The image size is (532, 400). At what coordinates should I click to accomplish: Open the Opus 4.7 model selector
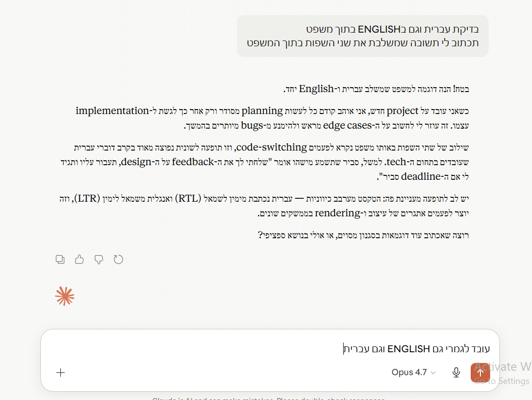pyautogui.click(x=413, y=373)
